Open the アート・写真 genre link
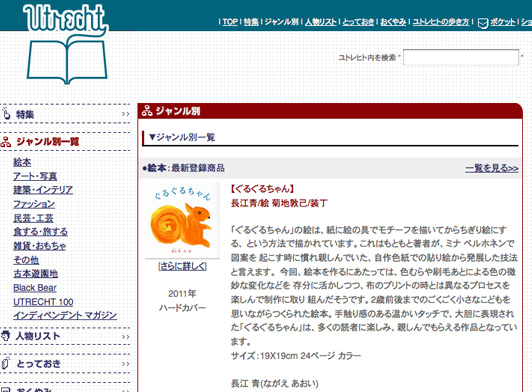Screen dimensions: 532x392 tap(35, 176)
